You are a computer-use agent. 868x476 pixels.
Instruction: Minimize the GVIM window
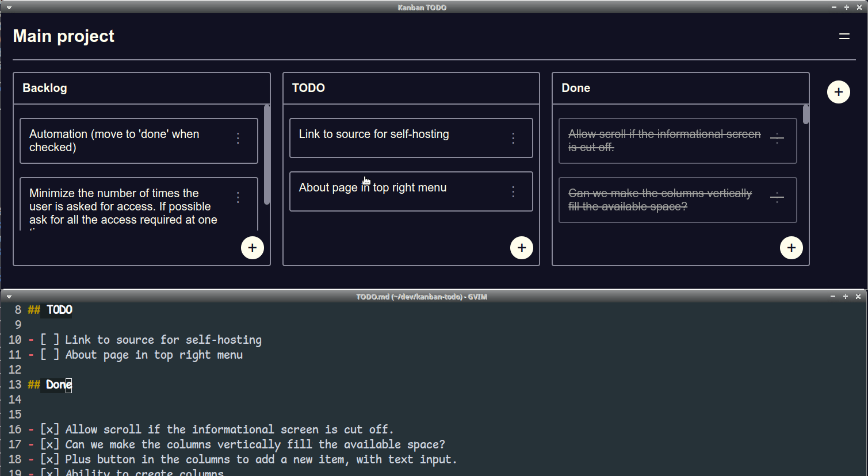(833, 297)
